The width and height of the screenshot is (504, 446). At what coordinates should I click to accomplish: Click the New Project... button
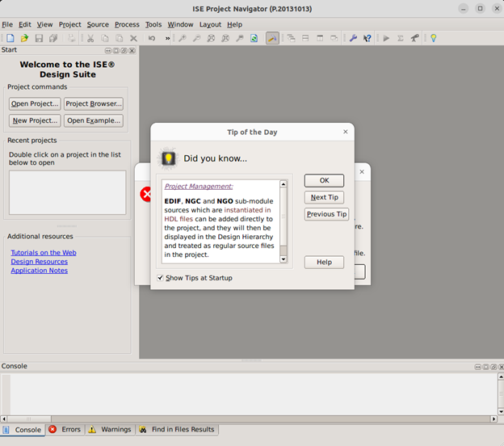click(35, 120)
